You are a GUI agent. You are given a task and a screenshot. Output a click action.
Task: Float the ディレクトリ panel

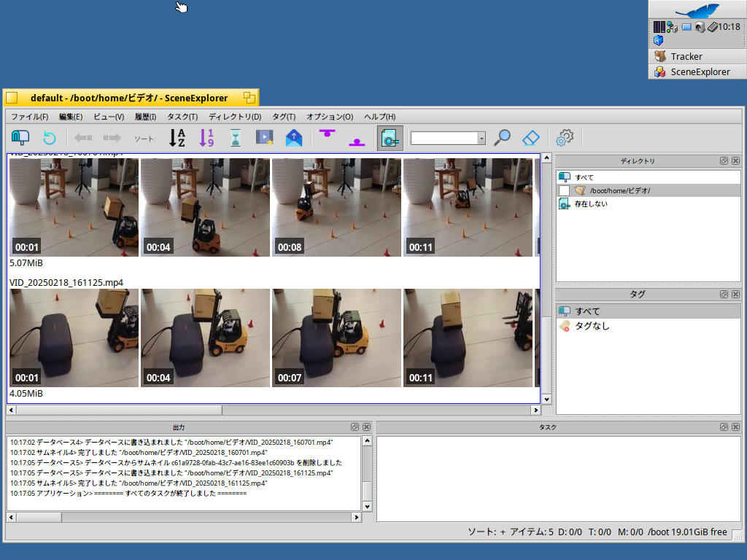pos(724,161)
